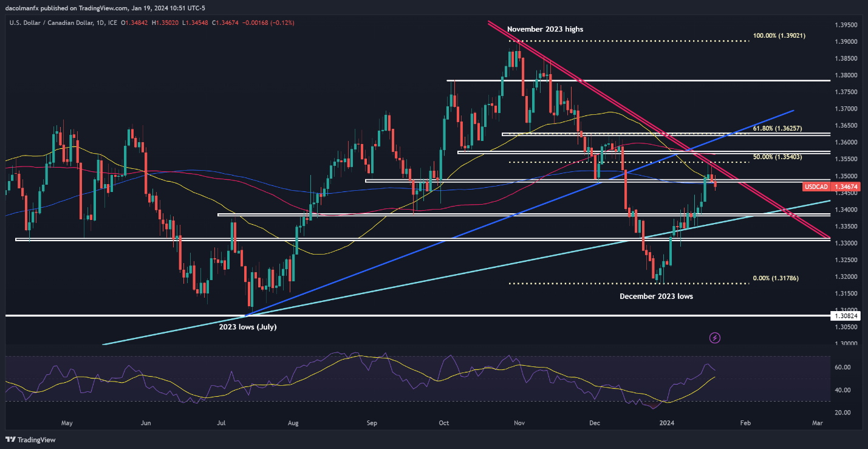This screenshot has width=868, height=449.
Task: Click the 'November 2023 highs' annotation
Action: pyautogui.click(x=545, y=29)
